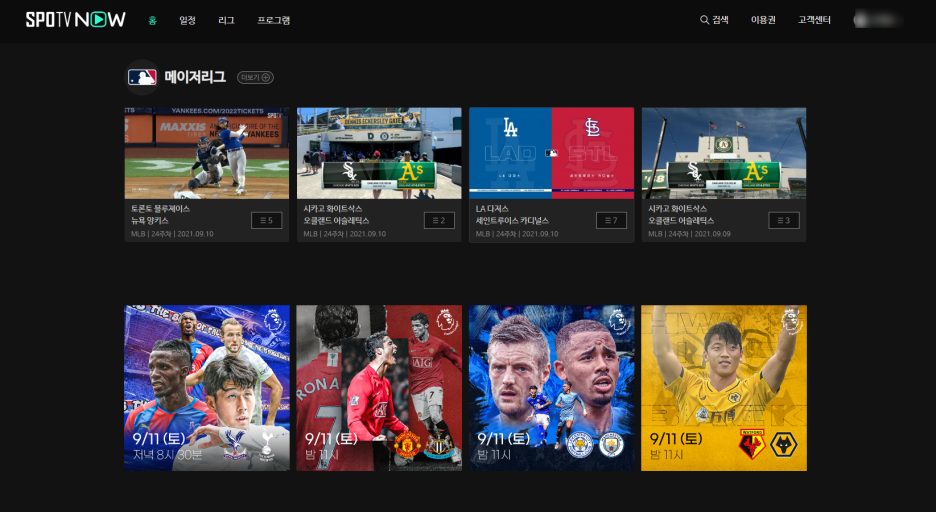
Task: Open the 프로그램 menu tab
Action: click(273, 20)
